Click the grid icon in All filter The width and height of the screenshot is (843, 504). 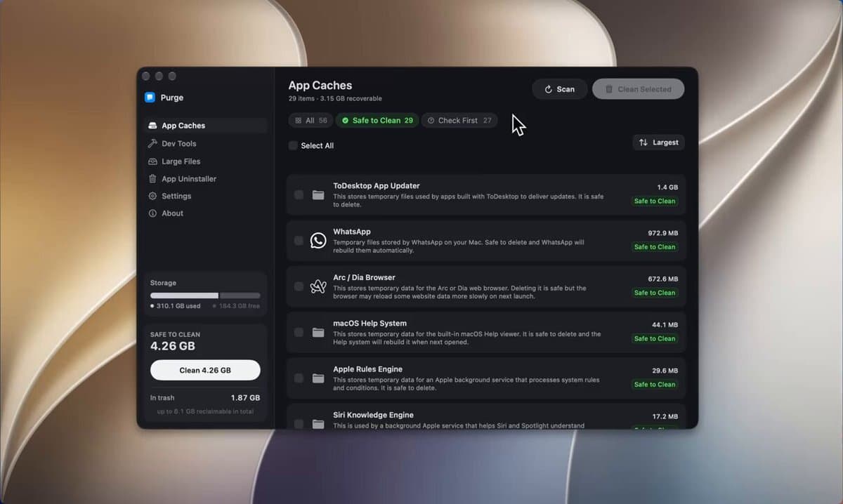click(x=298, y=121)
